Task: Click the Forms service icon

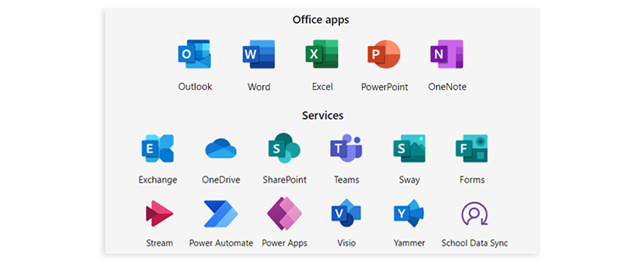Action: 472,148
